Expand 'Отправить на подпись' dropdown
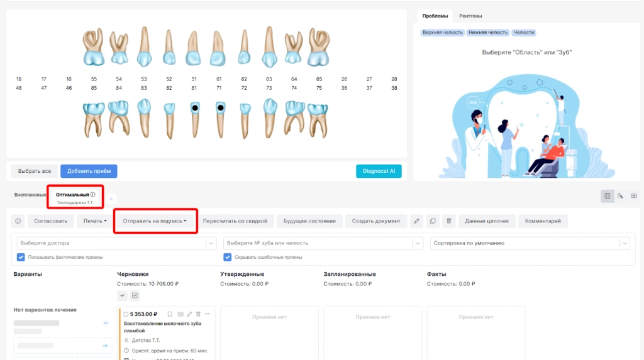The height and width of the screenshot is (360, 644). (x=155, y=221)
